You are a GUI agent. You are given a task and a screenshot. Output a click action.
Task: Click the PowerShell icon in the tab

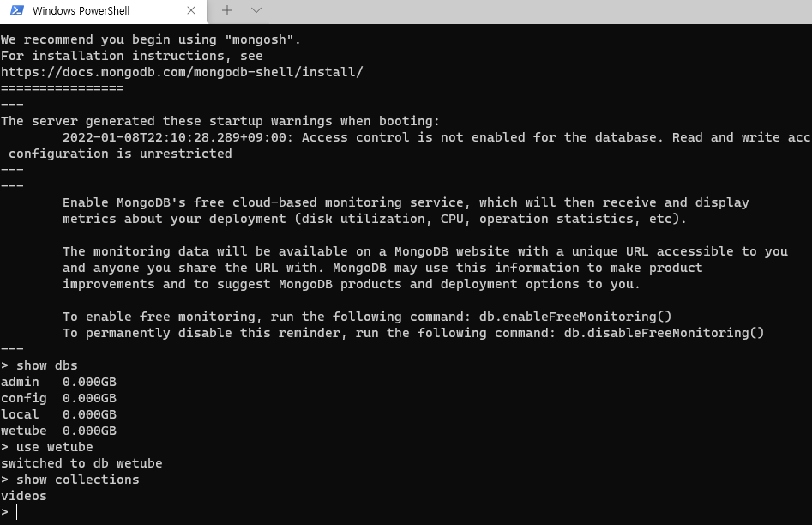coord(17,10)
